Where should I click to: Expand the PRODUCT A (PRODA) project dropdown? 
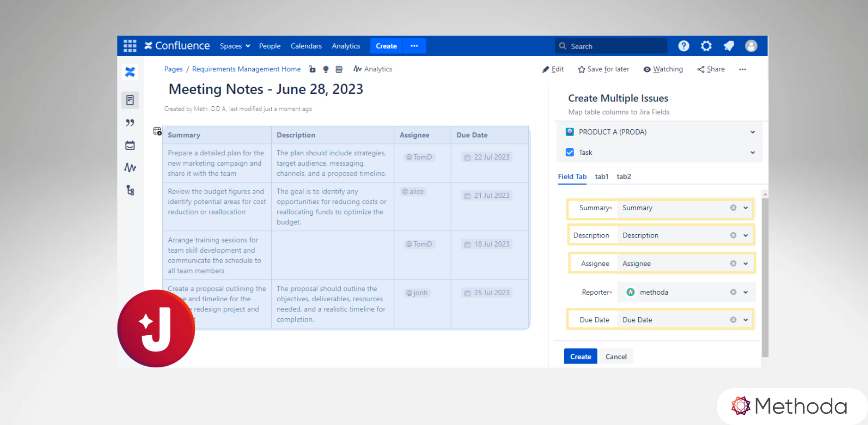point(753,132)
